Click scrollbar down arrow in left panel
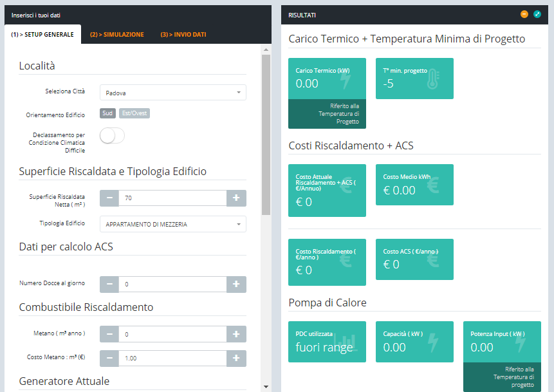This screenshot has width=554, height=392. (266, 386)
